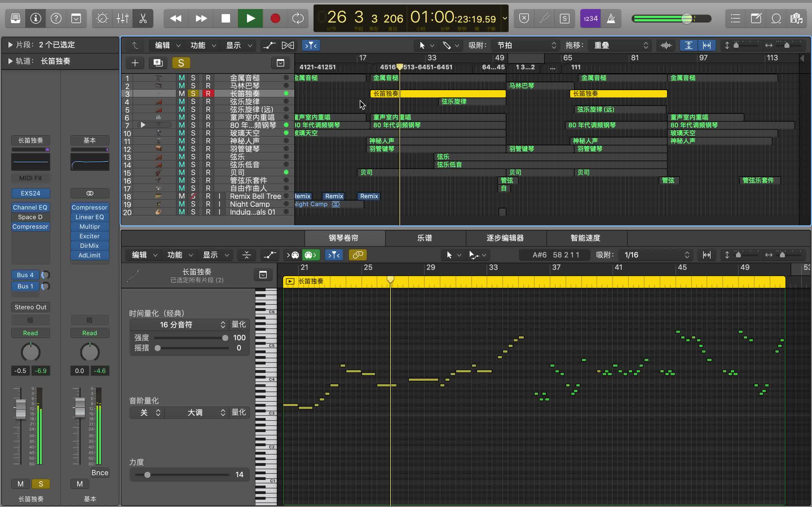The image size is (812, 507).
Task: Open the 重叠 drag mode dropdown
Action: pyautogui.click(x=619, y=45)
